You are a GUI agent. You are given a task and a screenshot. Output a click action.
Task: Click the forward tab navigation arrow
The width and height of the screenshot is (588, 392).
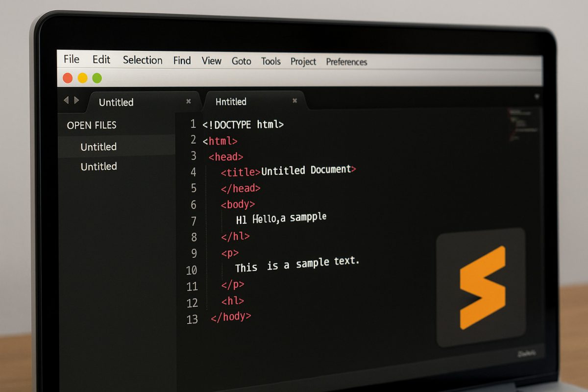76,100
